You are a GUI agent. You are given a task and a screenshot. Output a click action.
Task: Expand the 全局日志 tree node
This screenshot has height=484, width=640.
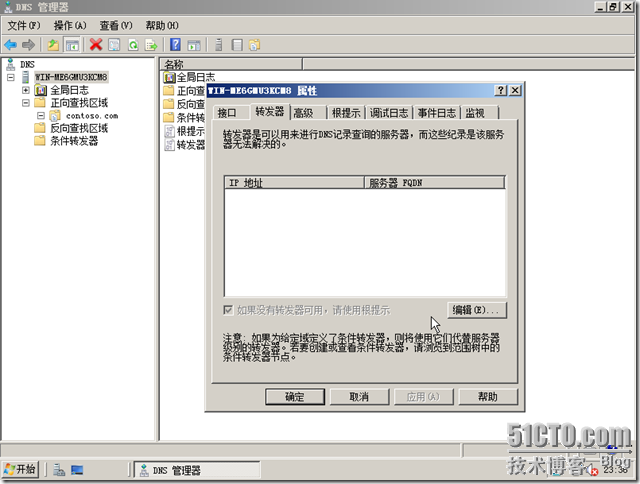coord(26,90)
